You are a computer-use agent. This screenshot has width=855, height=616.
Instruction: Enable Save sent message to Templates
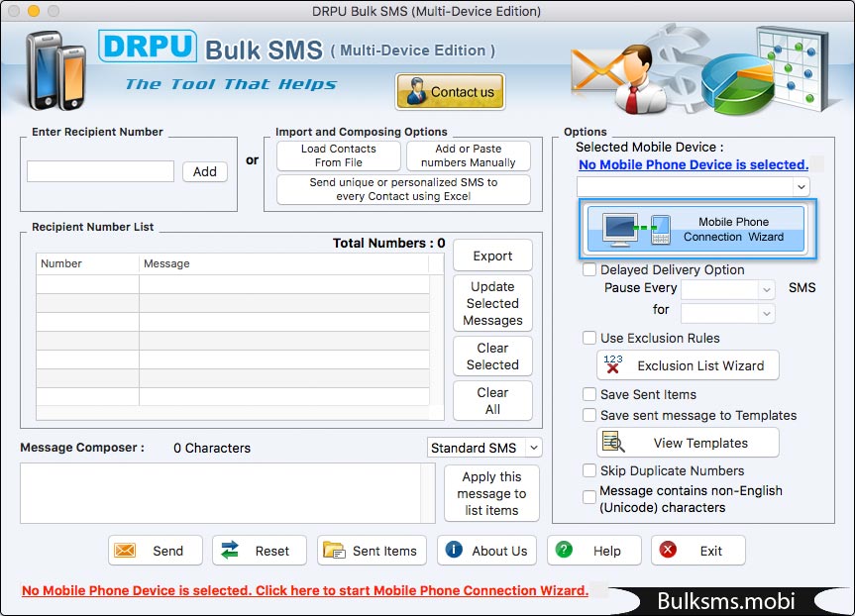coord(589,415)
